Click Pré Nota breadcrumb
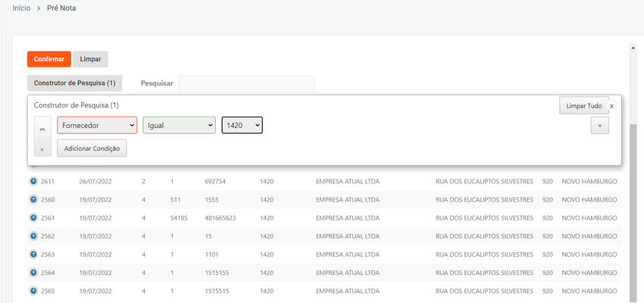This screenshot has width=644, height=303. 61,8
